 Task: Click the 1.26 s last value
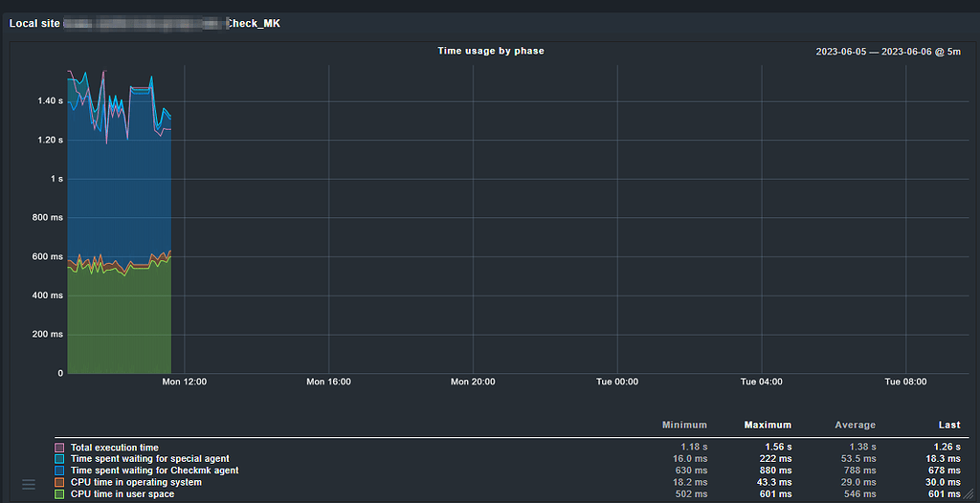947,448
